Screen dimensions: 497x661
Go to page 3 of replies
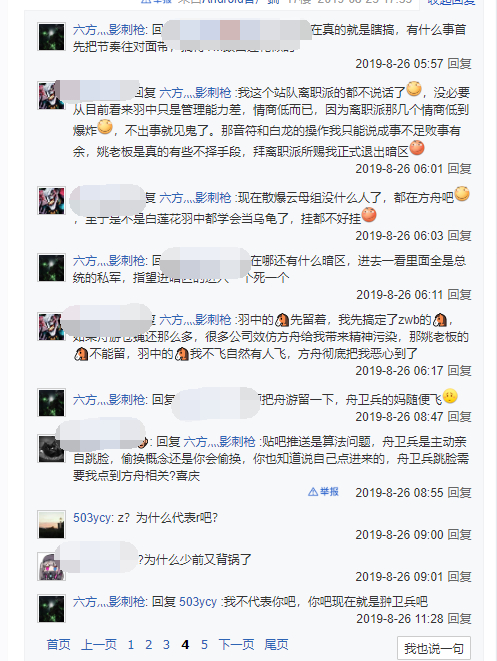coord(167,645)
